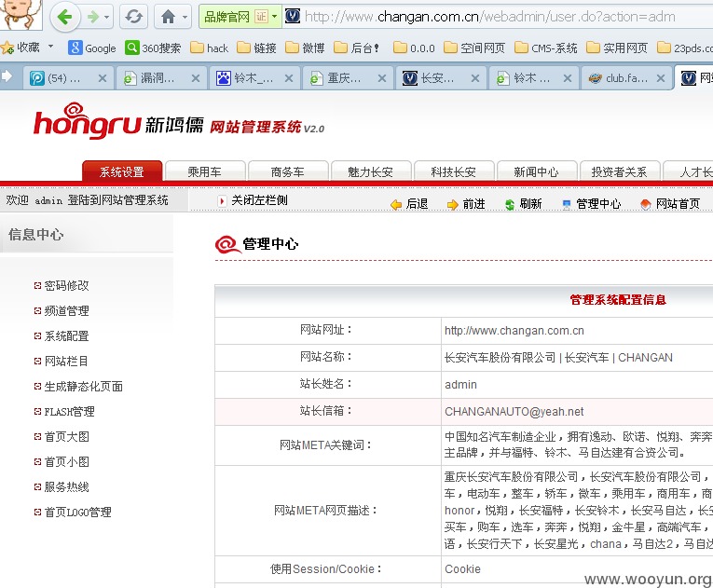Open the 管理中心 toolbar link
Viewport: 713px width, 588px height.
[592, 204]
